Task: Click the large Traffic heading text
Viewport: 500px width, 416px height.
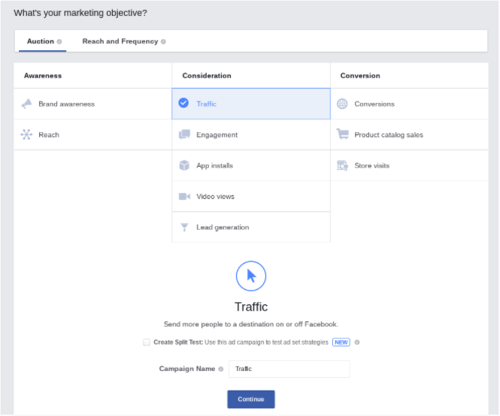Action: click(x=251, y=307)
